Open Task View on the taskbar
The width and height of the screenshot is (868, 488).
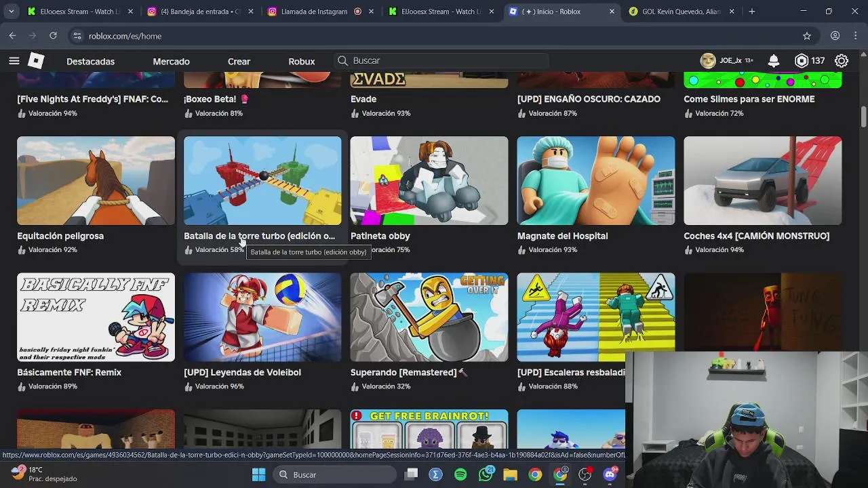click(411, 474)
